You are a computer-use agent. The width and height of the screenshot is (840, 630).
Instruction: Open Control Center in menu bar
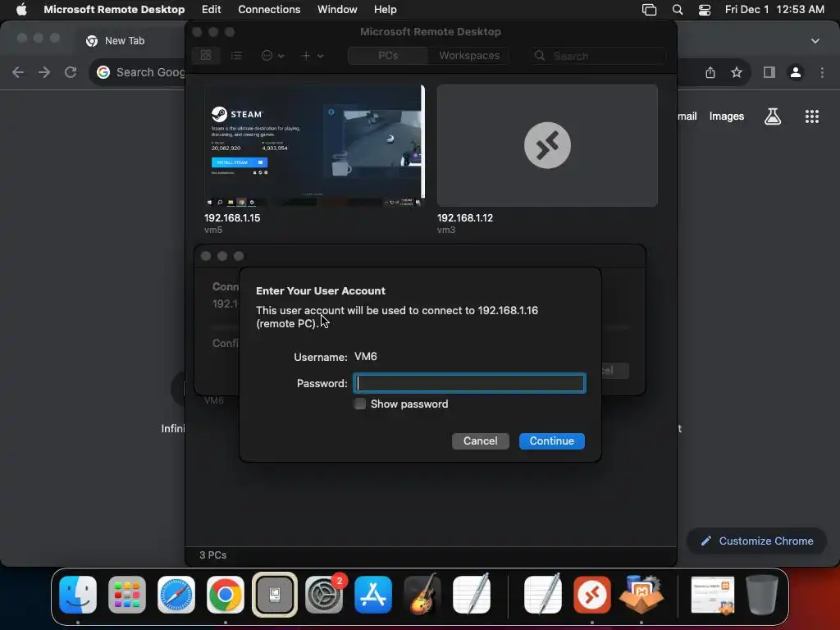pyautogui.click(x=705, y=10)
